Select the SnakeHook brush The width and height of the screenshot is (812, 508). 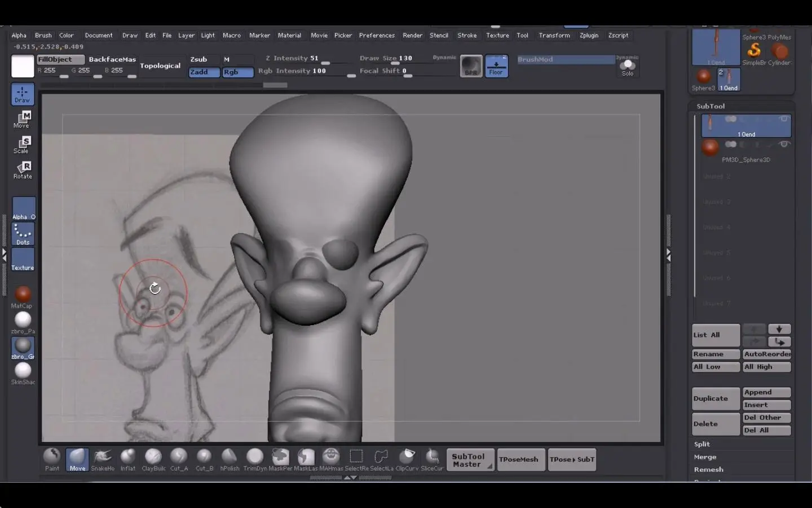coord(103,459)
